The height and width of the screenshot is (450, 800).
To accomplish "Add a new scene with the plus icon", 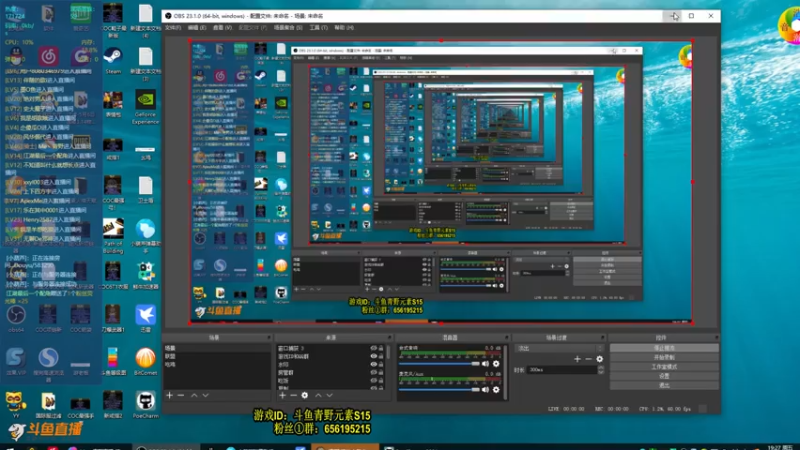I will coord(169,395).
